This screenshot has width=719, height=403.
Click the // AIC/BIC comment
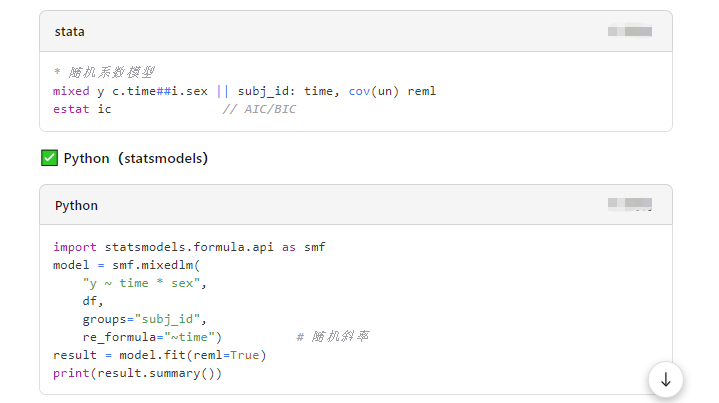[x=259, y=108]
